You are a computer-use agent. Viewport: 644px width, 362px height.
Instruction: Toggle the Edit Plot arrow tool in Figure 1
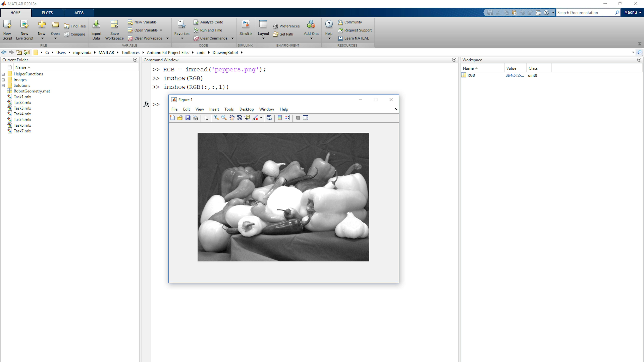(206, 118)
